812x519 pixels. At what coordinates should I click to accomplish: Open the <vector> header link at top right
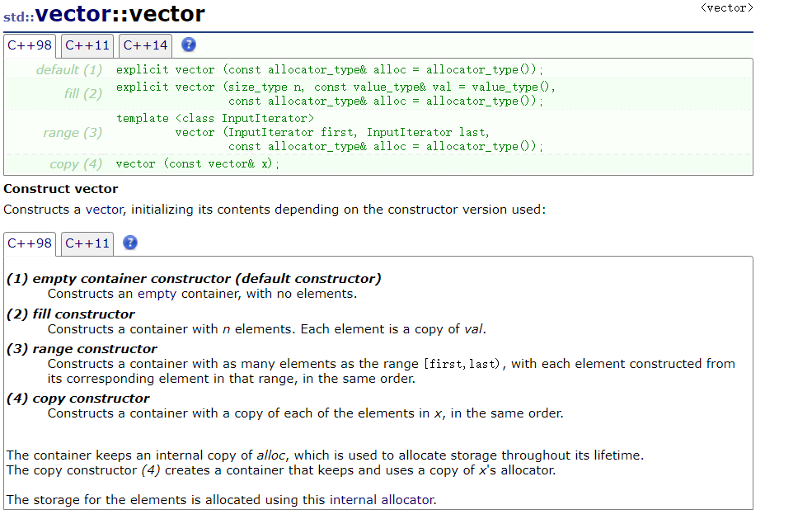click(x=726, y=7)
